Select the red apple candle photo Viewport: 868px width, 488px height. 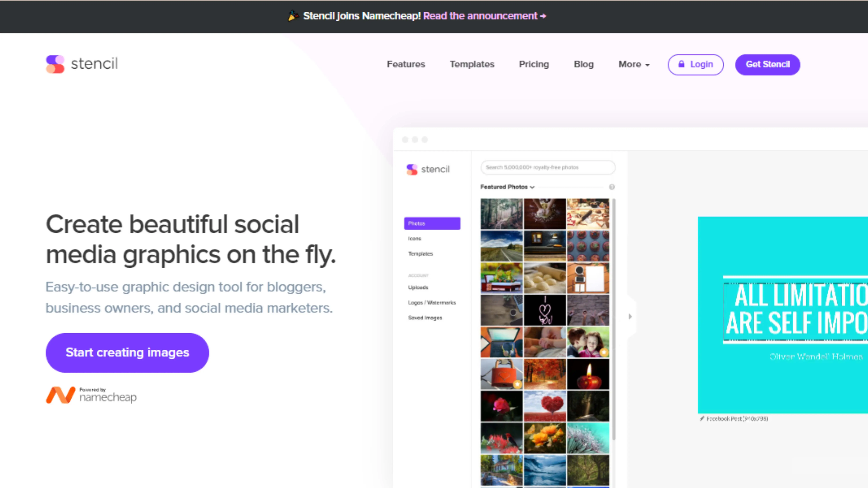[588, 374]
